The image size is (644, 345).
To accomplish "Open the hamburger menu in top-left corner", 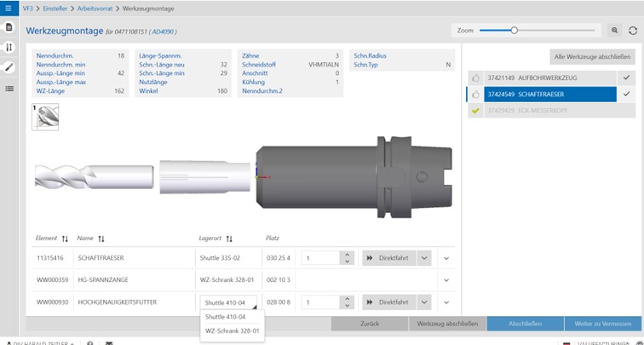I will 9,8.
